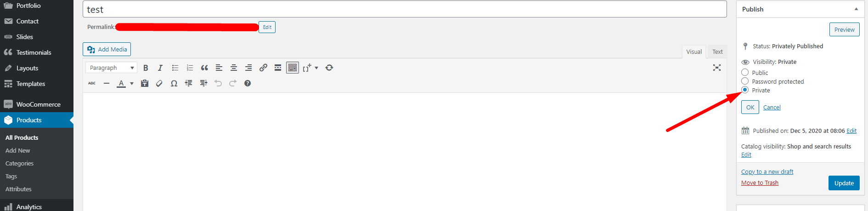
Task: Collapse the Publish panel arrow
Action: [856, 9]
